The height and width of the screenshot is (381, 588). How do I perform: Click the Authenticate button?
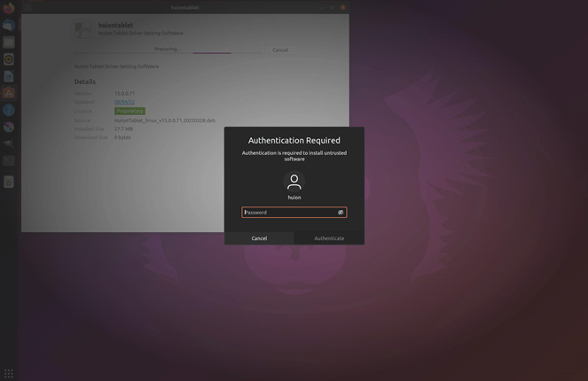tap(329, 238)
